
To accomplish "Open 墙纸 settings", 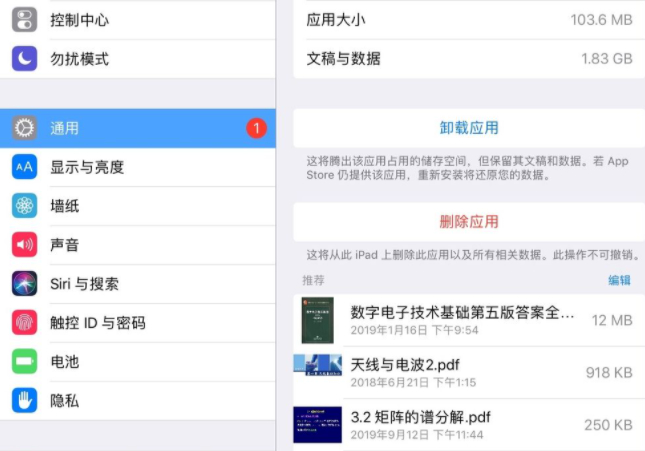I will (x=138, y=206).
